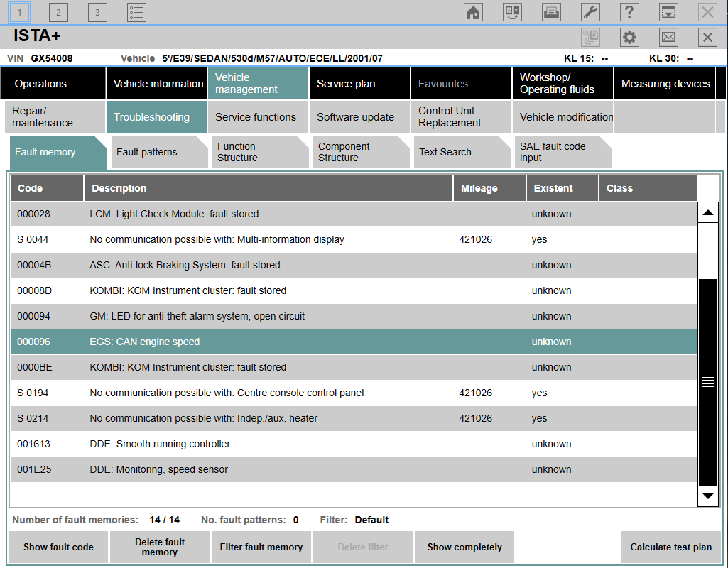
Task: Click the fault list scrollbar thumb
Action: pyautogui.click(x=707, y=381)
